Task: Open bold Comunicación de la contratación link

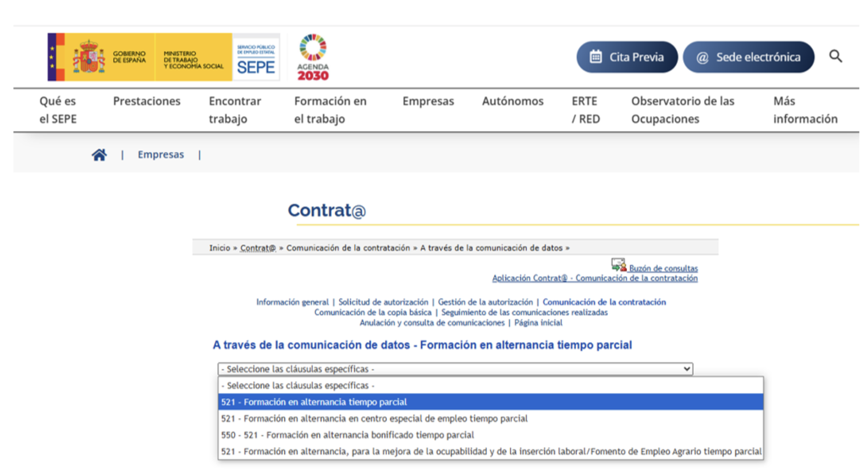Action: point(604,302)
